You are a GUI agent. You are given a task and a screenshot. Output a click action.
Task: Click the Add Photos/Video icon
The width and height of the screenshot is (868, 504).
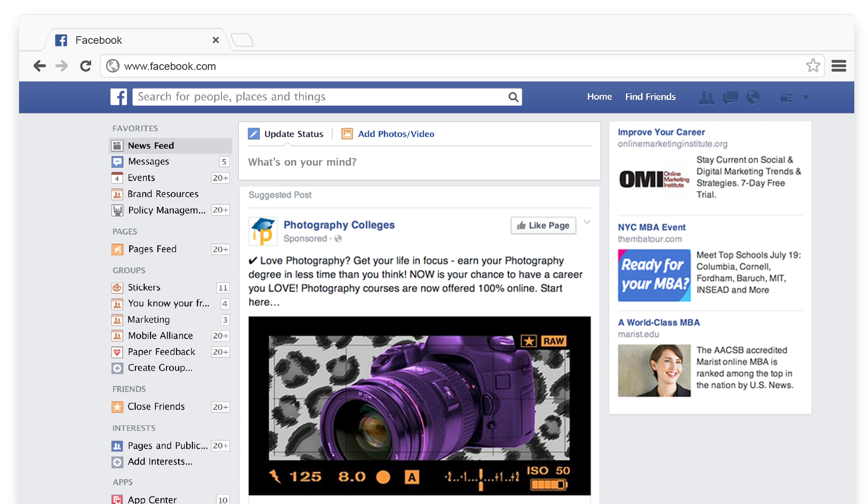tap(347, 133)
